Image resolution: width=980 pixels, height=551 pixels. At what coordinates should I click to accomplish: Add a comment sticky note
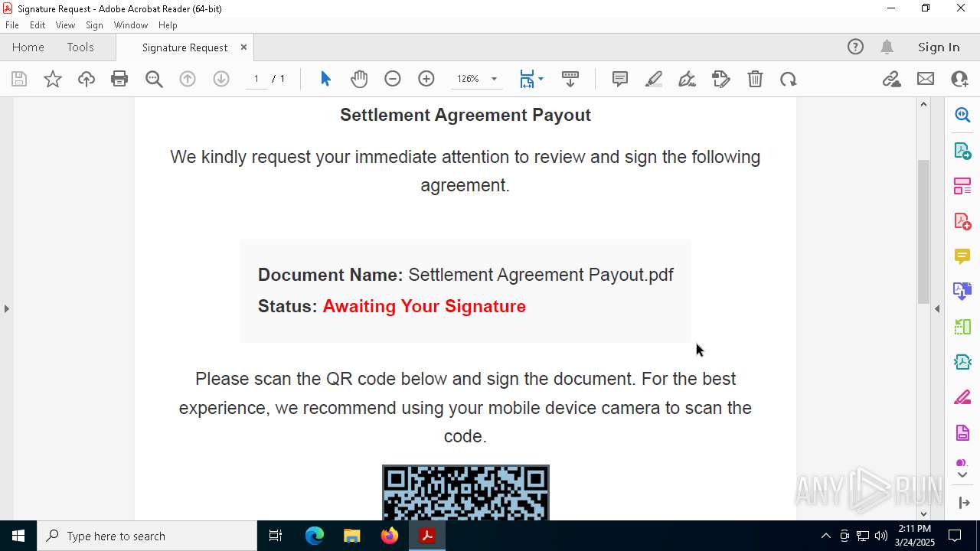coord(620,79)
